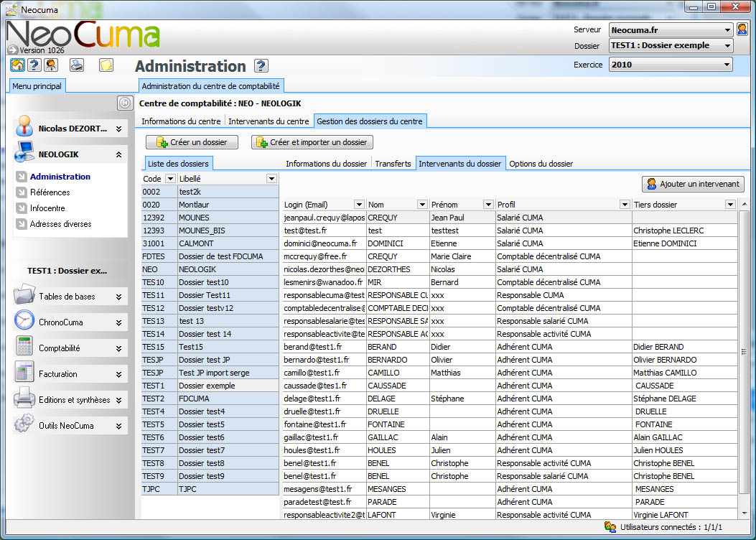Open Infocentre in the sidebar
This screenshot has height=540, width=756.
click(x=47, y=208)
